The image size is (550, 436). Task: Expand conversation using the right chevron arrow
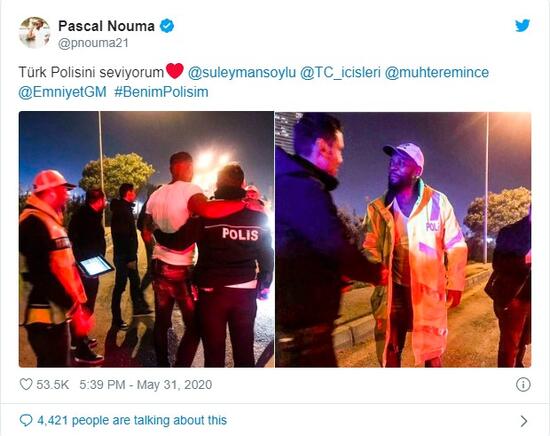point(524,421)
